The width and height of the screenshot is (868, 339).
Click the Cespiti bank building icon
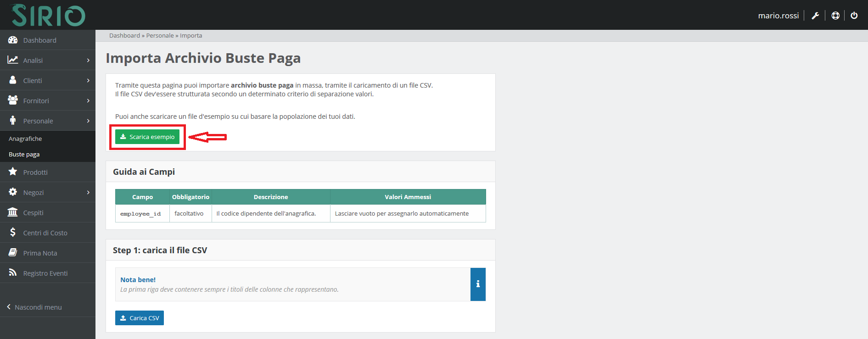tap(13, 212)
